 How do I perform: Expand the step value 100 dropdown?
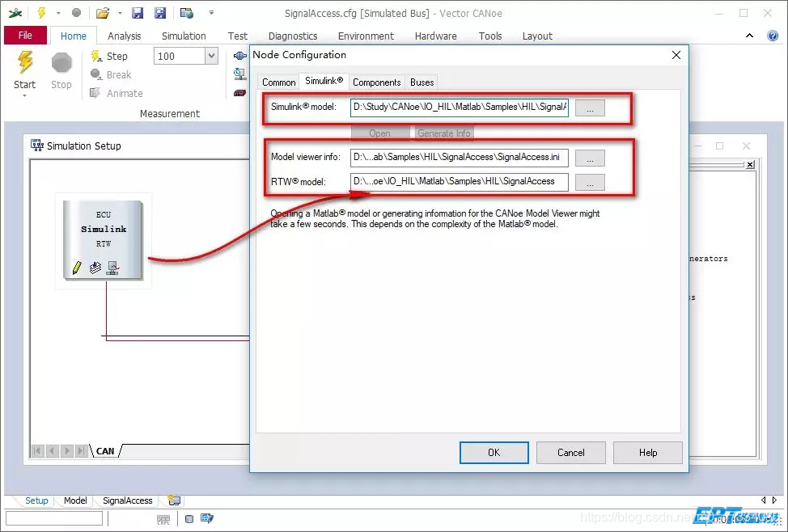[x=212, y=56]
